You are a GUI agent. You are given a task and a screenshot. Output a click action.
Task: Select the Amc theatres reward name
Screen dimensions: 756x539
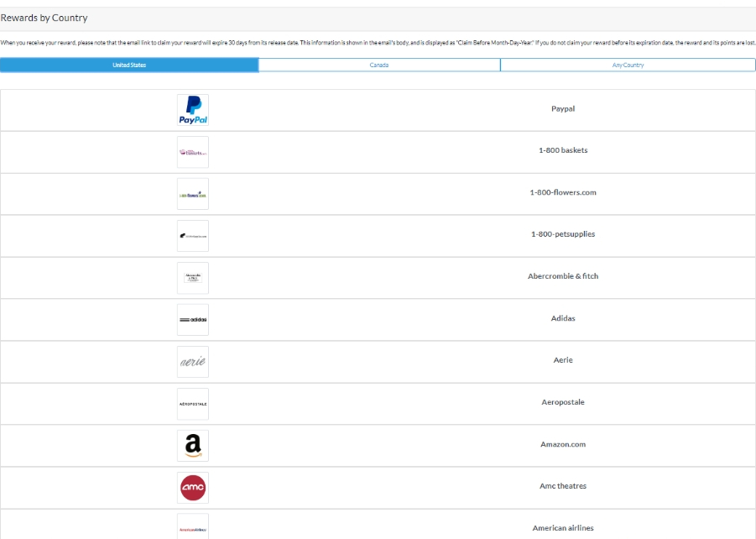click(x=563, y=486)
